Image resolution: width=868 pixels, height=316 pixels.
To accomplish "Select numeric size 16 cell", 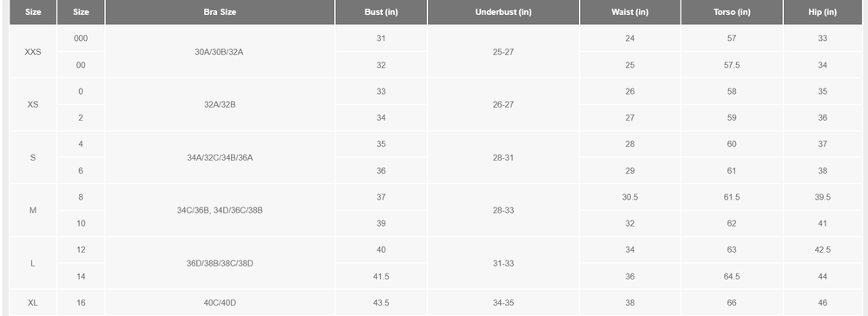I will (81, 303).
